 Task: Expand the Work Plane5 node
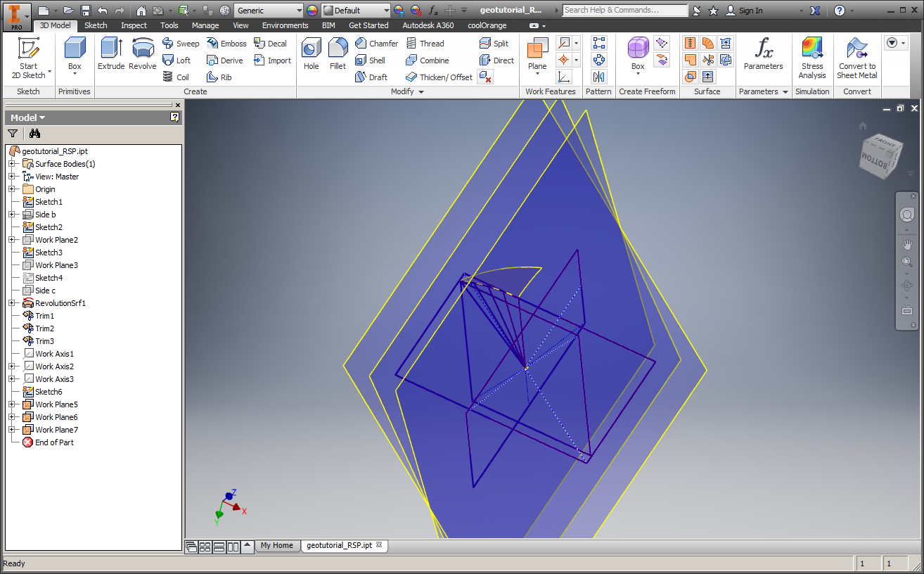coord(12,404)
